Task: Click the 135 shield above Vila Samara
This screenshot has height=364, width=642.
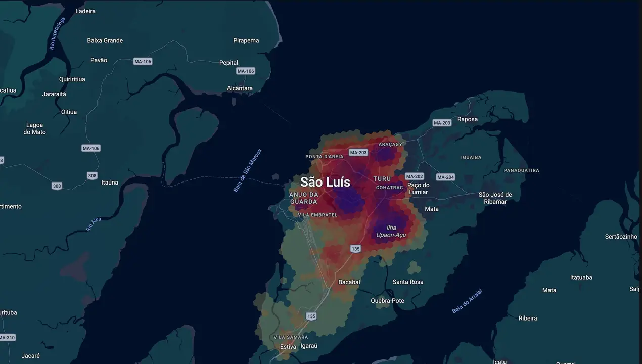Action: [311, 316]
